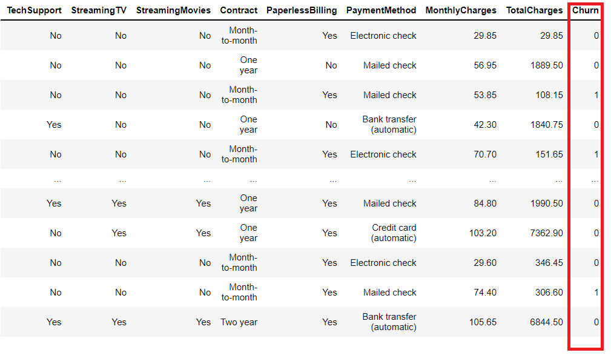Screen dimensions: 611x364
Task: Select the TotalCharges column header
Action: point(535,10)
